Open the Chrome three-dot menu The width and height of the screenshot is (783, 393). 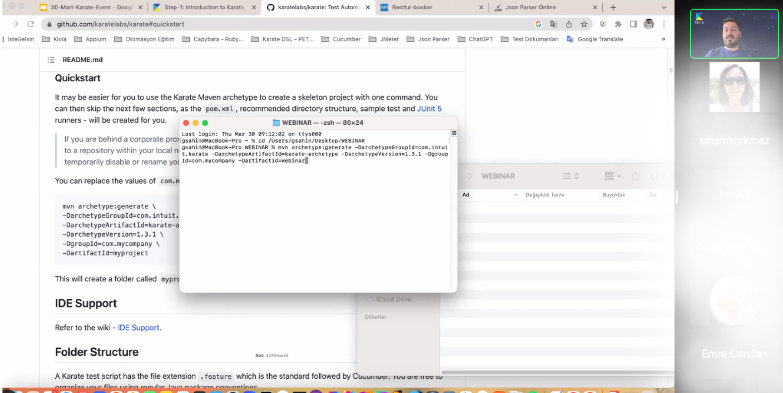[x=664, y=24]
